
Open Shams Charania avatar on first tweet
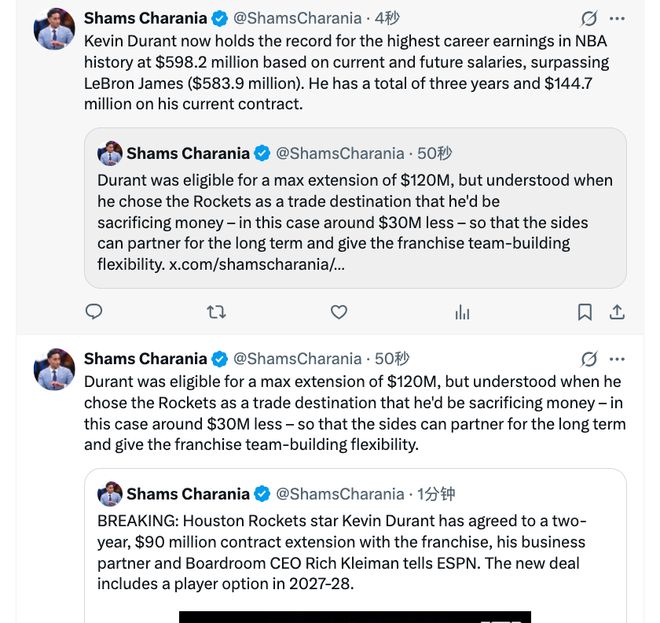point(55,30)
